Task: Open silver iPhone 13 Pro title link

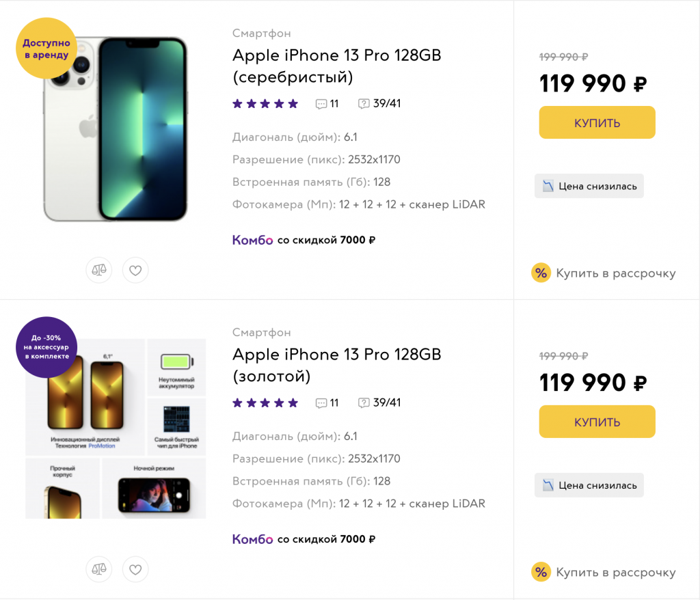Action: (336, 66)
